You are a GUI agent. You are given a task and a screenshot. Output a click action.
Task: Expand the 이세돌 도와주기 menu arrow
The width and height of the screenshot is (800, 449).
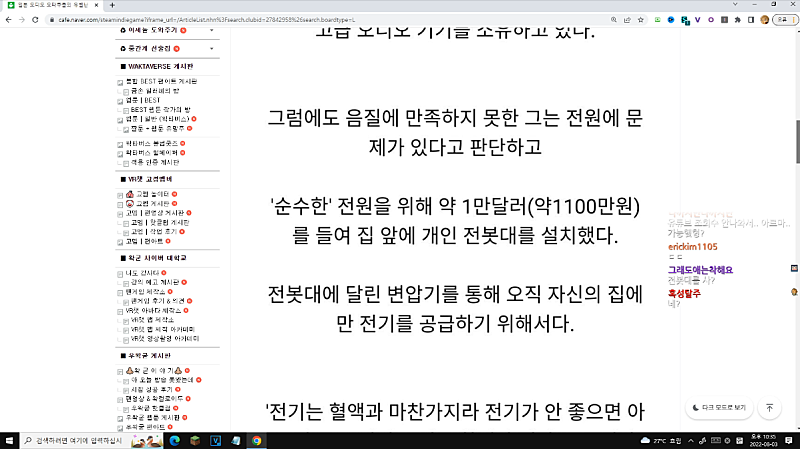point(212,31)
